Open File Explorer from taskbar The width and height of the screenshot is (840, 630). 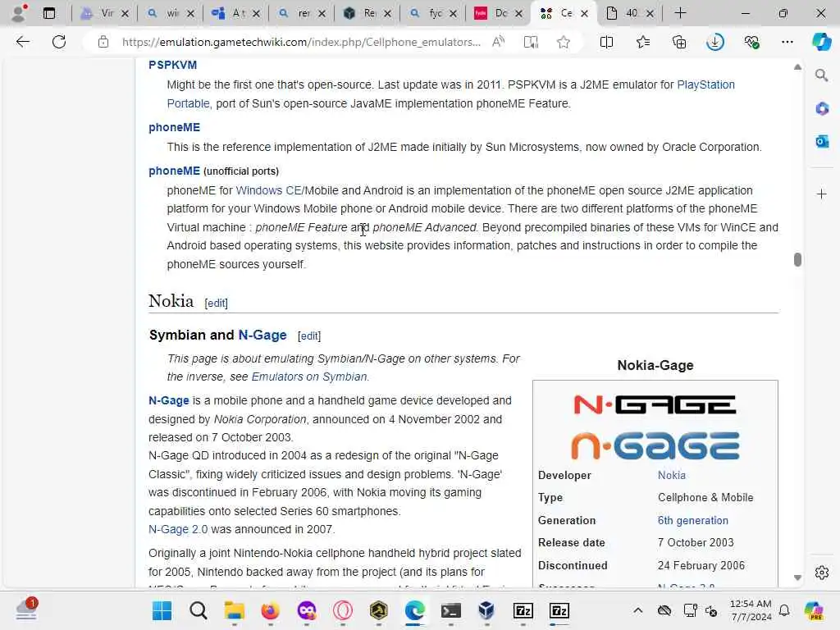[x=234, y=610]
